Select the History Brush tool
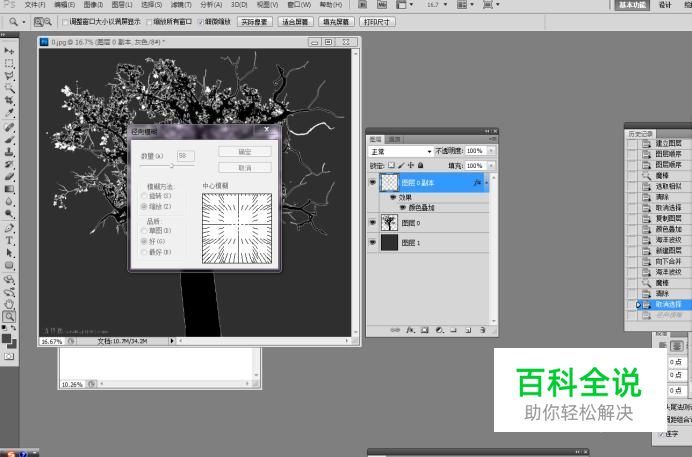Viewport: 692px width, 457px height. (9, 165)
